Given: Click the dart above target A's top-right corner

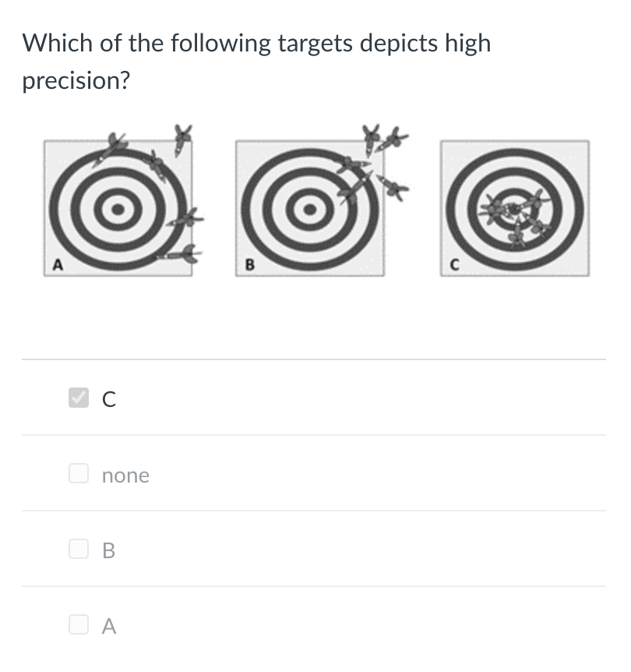Looking at the screenshot, I should (x=183, y=140).
